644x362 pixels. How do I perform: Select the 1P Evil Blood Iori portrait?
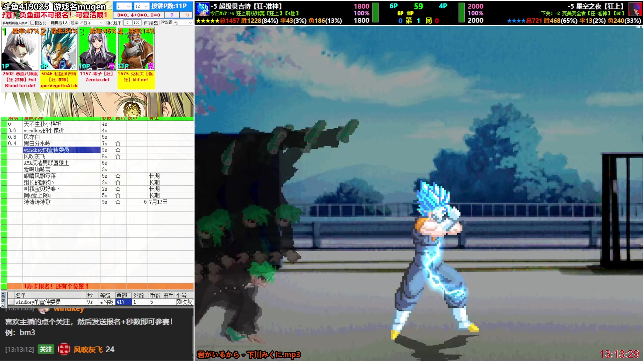pos(20,49)
